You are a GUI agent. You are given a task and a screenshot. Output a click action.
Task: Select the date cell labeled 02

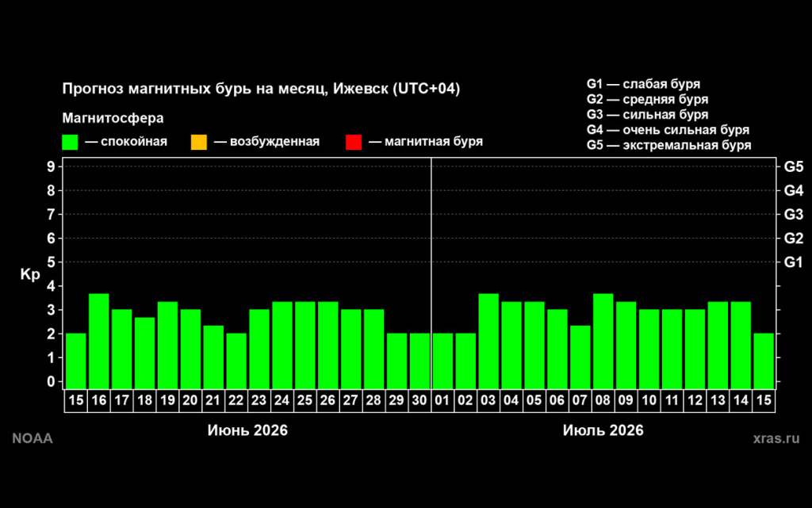click(465, 400)
